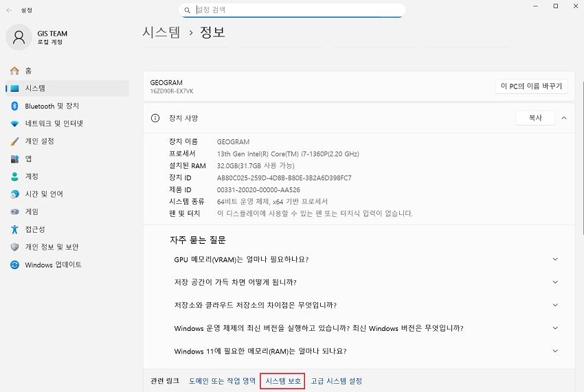Viewport: 584px width, 392px height.
Task: Open Windows 업데이트 page
Action: (x=67, y=265)
